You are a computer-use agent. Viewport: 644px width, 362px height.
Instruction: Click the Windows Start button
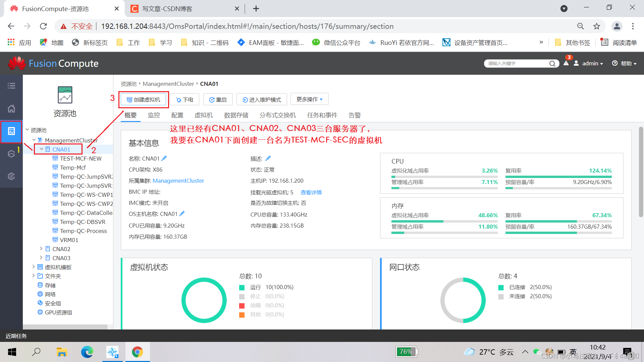tap(12, 352)
